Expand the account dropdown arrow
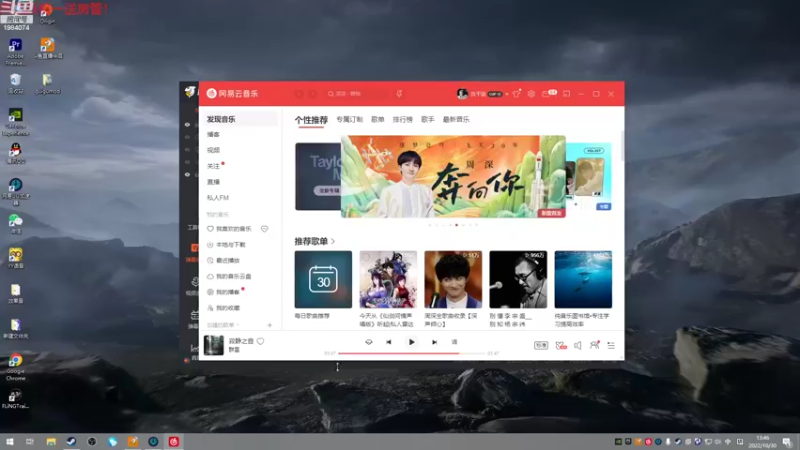This screenshot has height=450, width=800. pyautogui.click(x=507, y=94)
